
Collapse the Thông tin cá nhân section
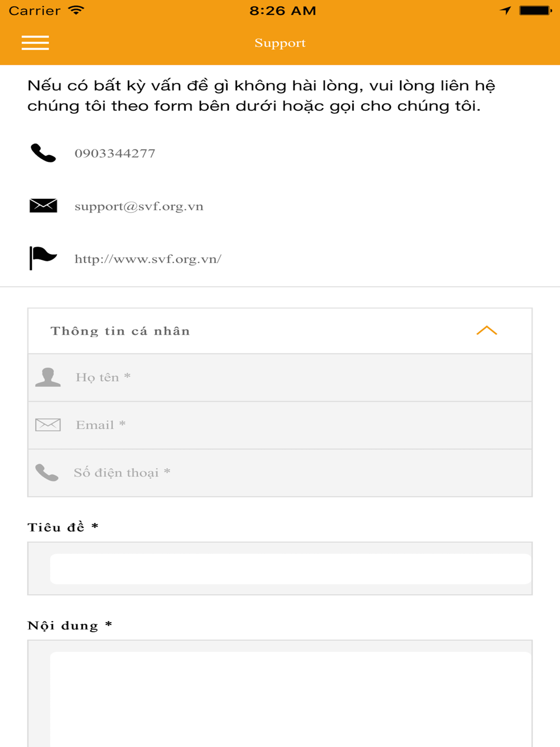pos(487,330)
